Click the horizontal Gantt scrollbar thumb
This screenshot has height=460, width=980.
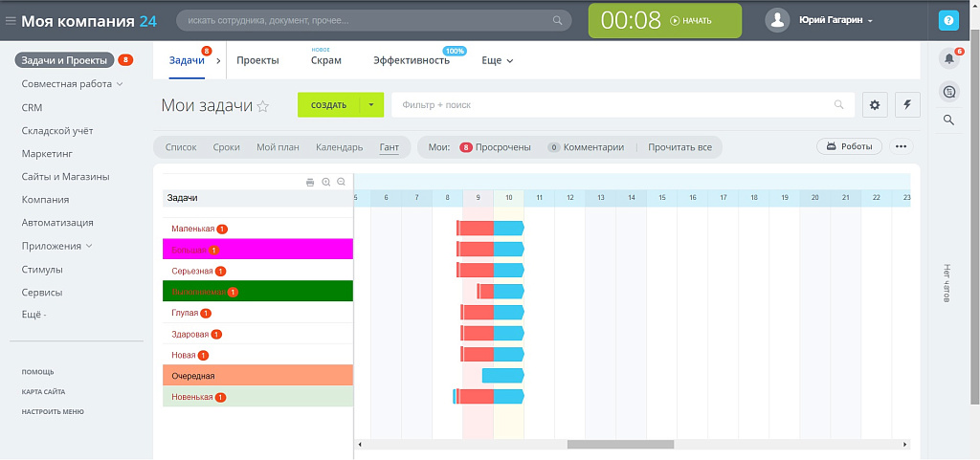click(620, 444)
